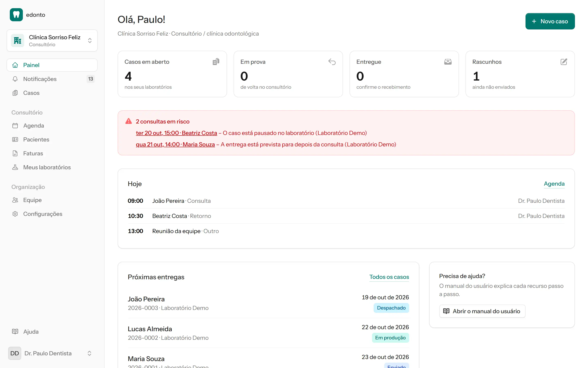Open the Painel menu item
This screenshot has height=368, width=588.
(52, 65)
